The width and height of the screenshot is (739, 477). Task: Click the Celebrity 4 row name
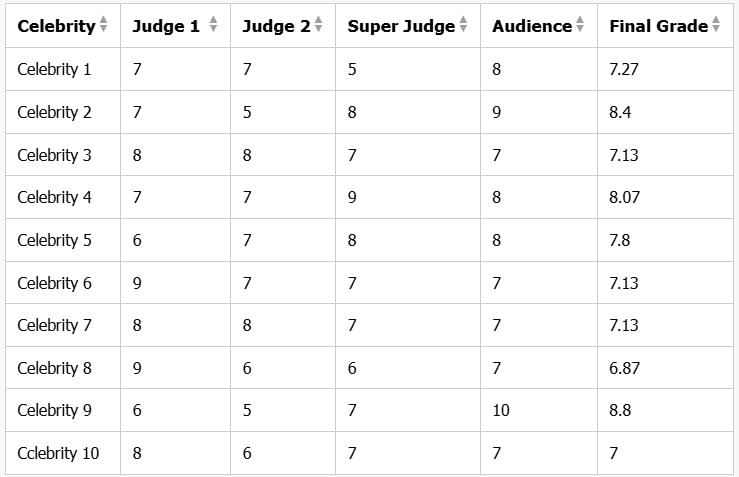[x=54, y=198]
